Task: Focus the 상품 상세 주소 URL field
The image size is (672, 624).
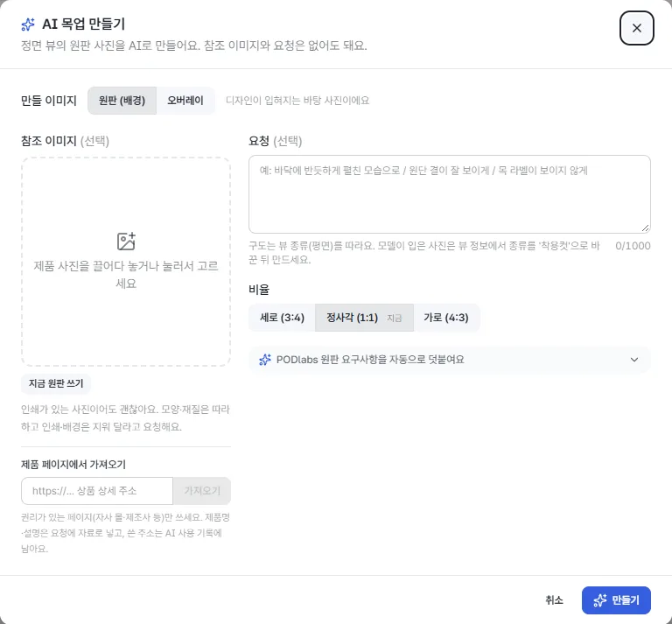Action: pos(97,491)
